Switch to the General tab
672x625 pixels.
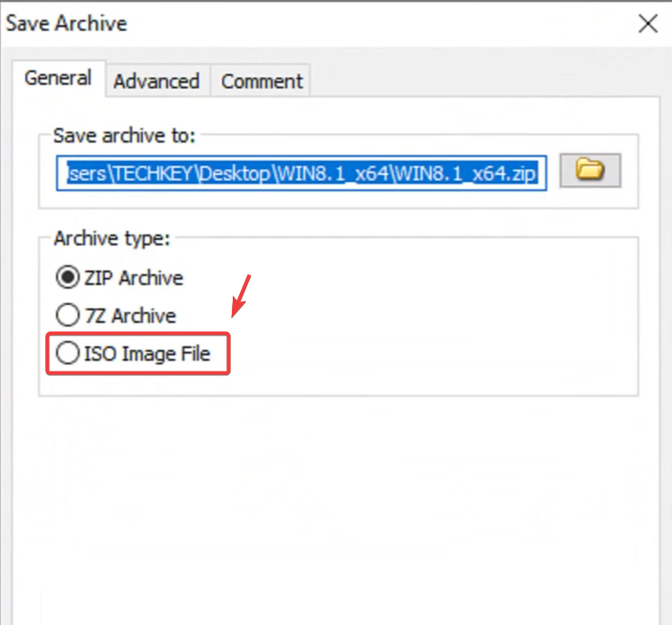point(58,78)
